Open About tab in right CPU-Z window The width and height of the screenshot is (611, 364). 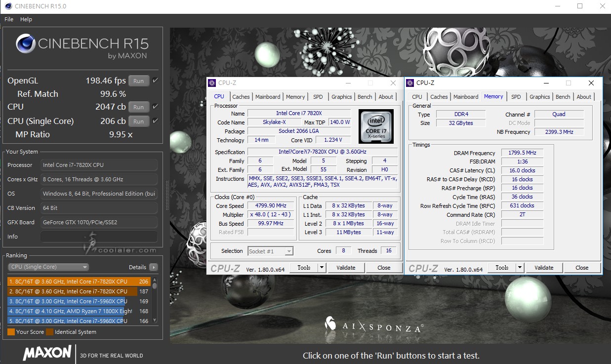tap(584, 97)
